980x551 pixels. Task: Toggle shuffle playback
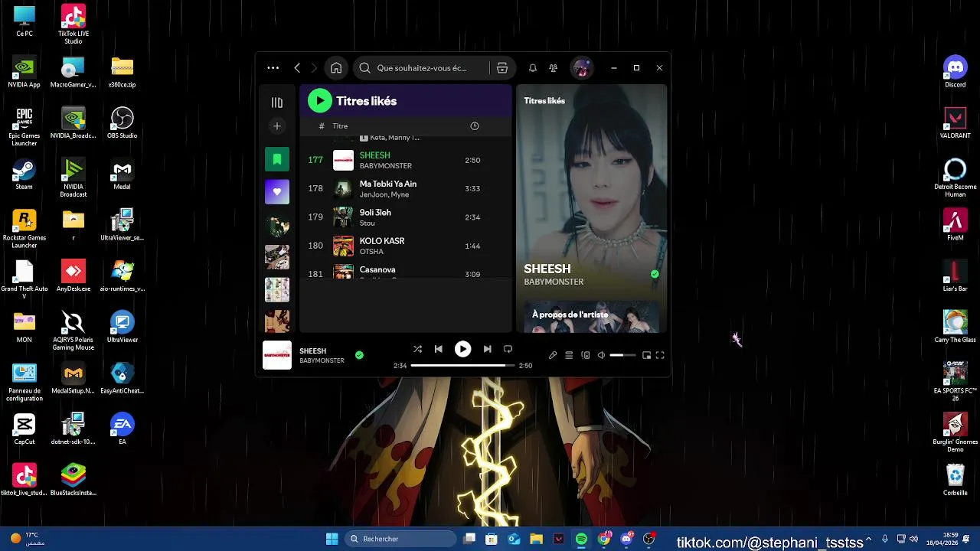[417, 349]
